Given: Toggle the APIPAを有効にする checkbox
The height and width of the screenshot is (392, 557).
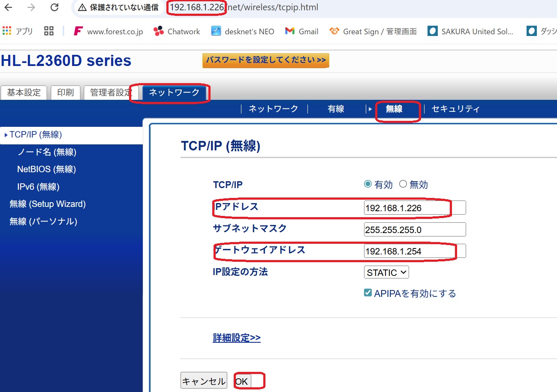Looking at the screenshot, I should coord(367,293).
